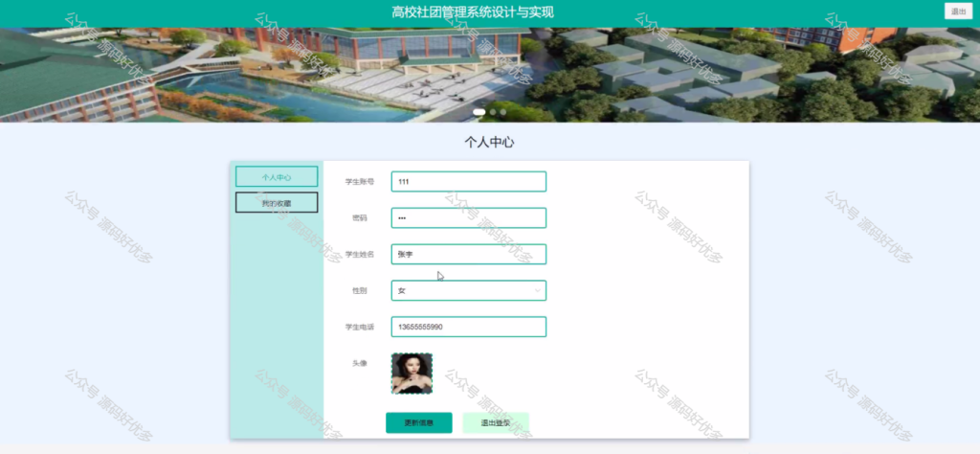
Task: Focus the 学生电话 phone number field
Action: coord(469,327)
